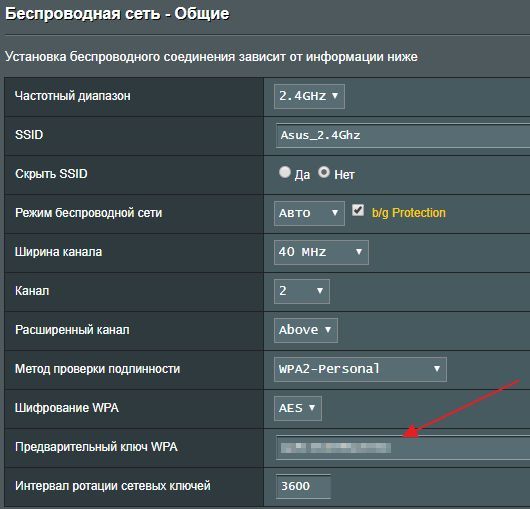
Task: Click the "Интервал ротации сетевых ключей" label
Action: coord(113,486)
